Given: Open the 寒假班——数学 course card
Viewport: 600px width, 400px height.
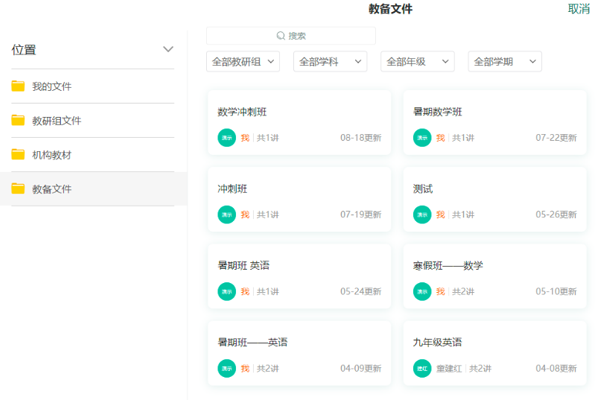Looking at the screenshot, I should [x=494, y=276].
